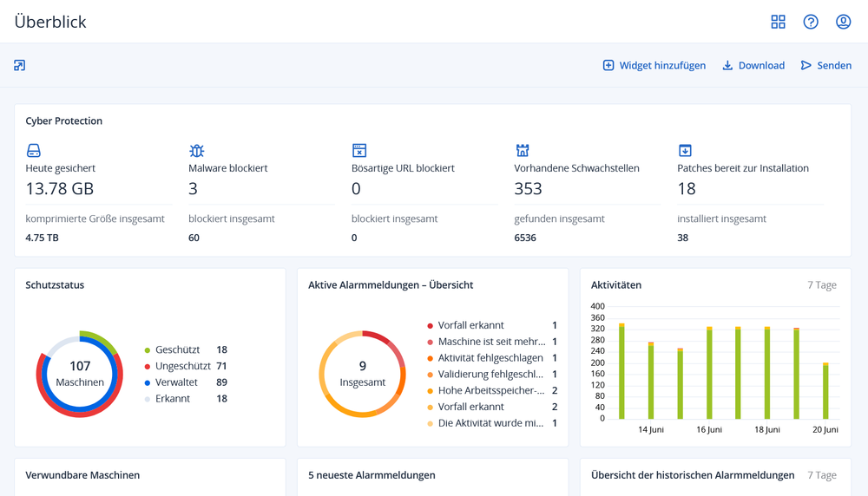This screenshot has height=496, width=868.
Task: Click the fullscreen dashboard icon
Action: [x=20, y=65]
